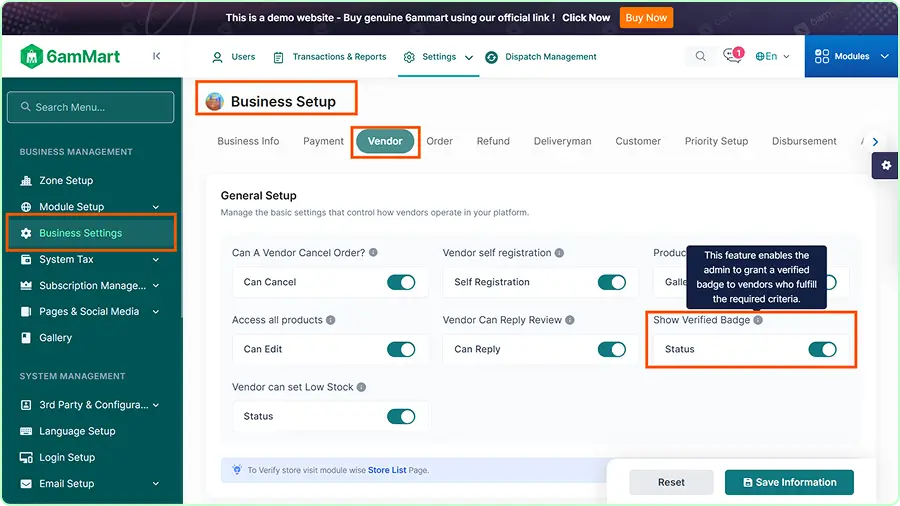Open the header search icon
The height and width of the screenshot is (506, 900).
tap(700, 56)
